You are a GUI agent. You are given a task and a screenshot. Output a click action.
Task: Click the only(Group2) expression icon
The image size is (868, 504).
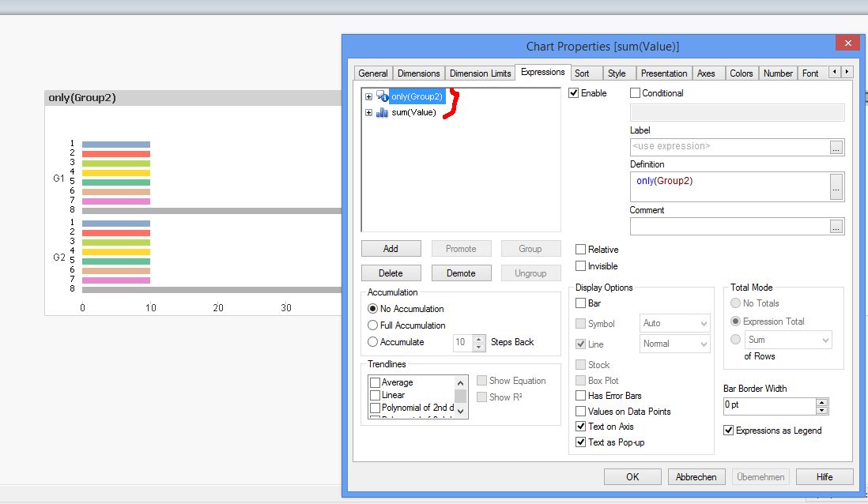tap(382, 96)
